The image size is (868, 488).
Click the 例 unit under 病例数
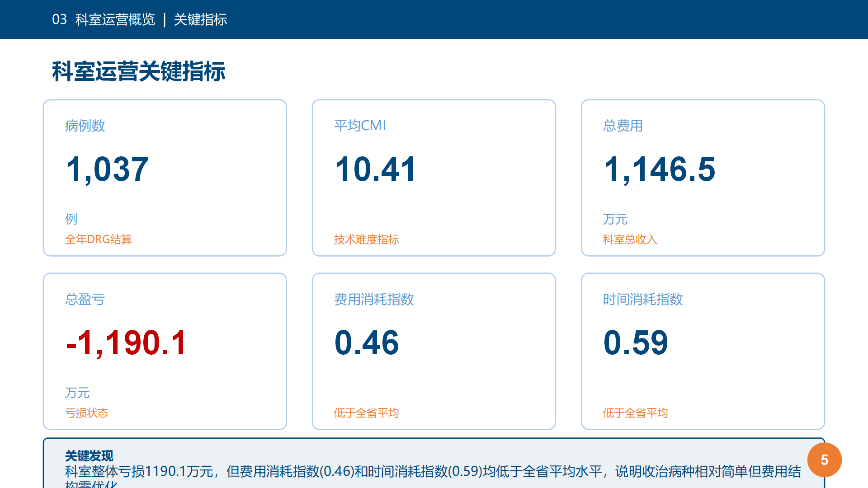click(71, 219)
